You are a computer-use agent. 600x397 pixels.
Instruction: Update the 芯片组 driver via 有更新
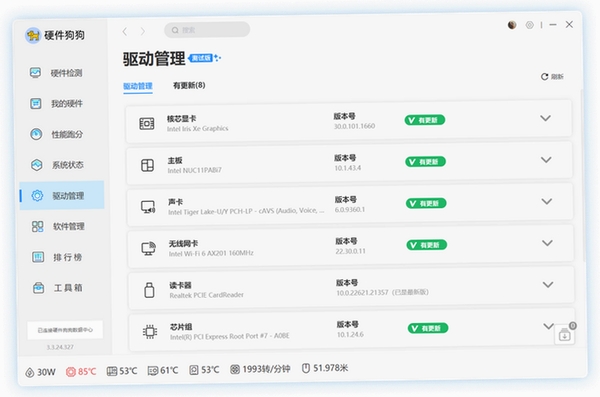[x=428, y=328]
